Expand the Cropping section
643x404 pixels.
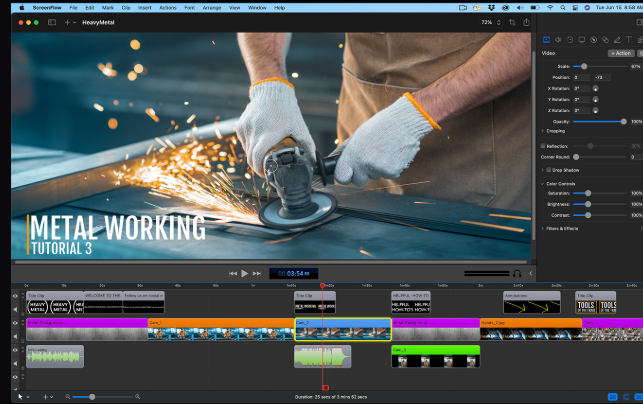543,131
